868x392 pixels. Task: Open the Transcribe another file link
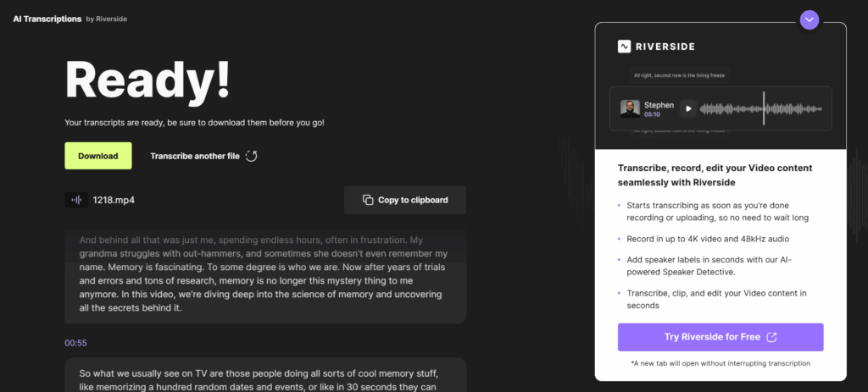[x=194, y=156]
